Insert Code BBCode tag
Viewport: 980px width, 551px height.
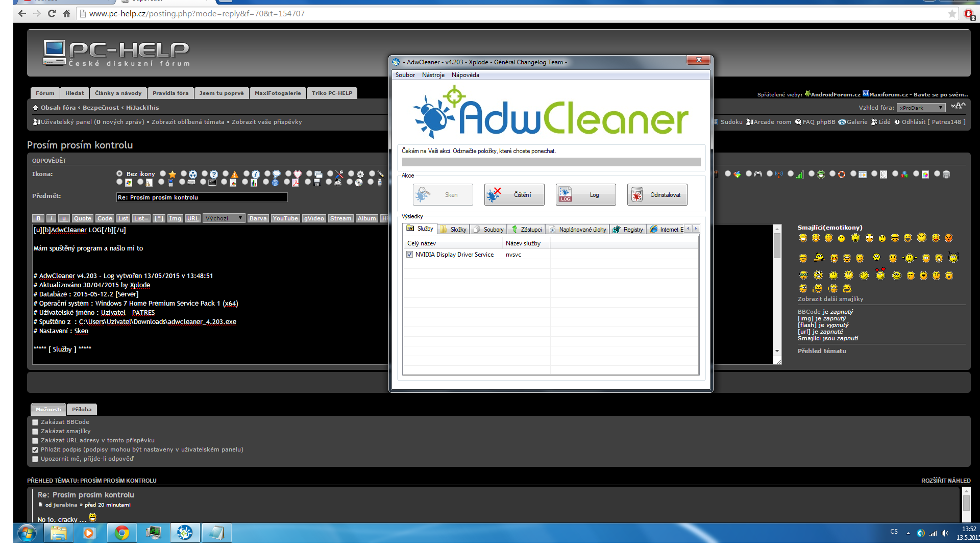pos(105,218)
